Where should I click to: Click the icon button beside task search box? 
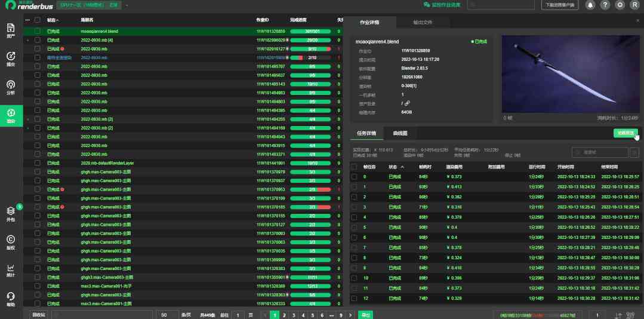click(x=634, y=152)
